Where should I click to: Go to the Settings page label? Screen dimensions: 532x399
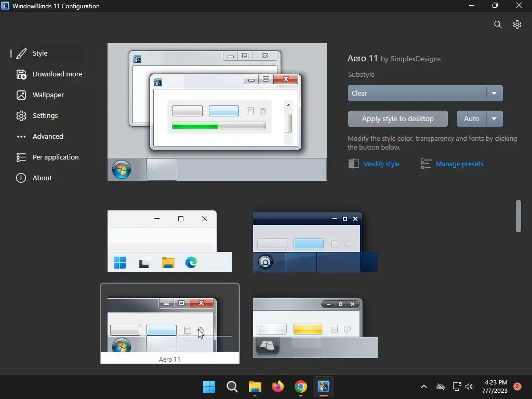coord(45,116)
